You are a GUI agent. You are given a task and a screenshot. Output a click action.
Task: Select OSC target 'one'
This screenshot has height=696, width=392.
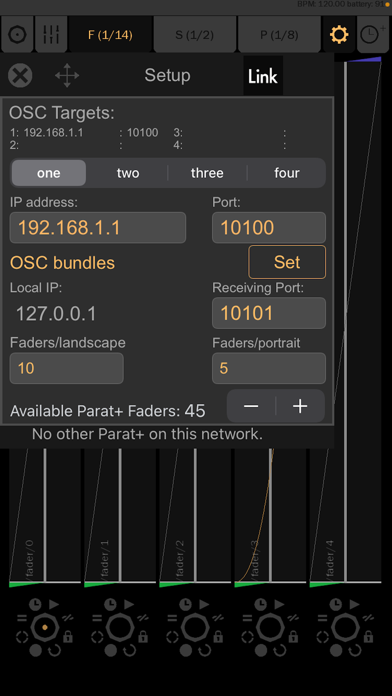click(49, 173)
